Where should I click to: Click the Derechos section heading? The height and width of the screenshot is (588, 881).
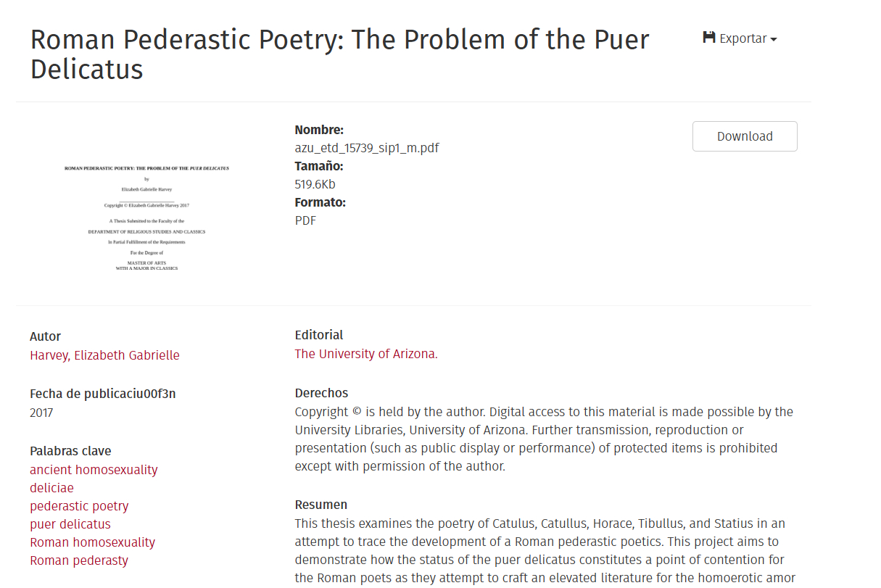pos(321,393)
